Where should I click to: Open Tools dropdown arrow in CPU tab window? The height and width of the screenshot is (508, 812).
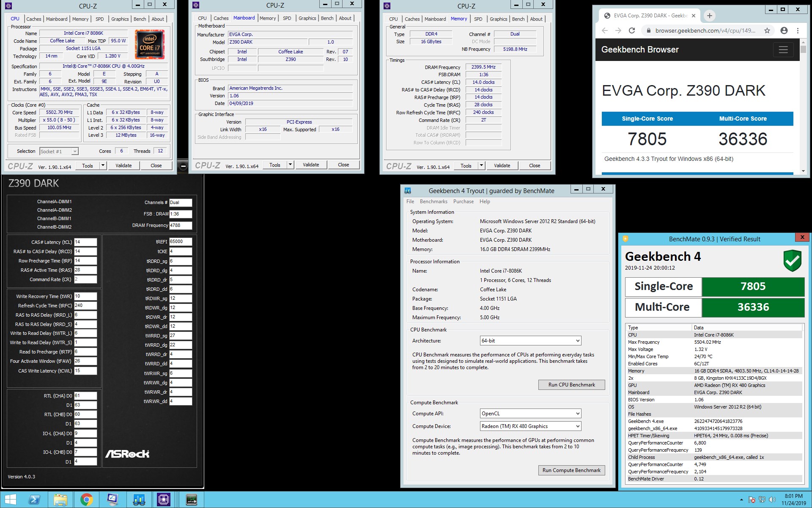pos(103,166)
